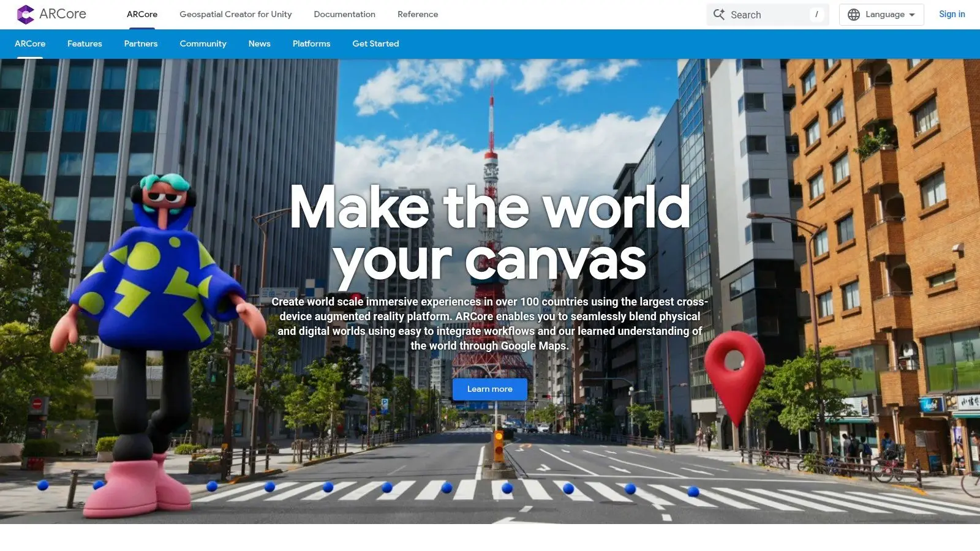Go to Features in the subnav

click(85, 43)
